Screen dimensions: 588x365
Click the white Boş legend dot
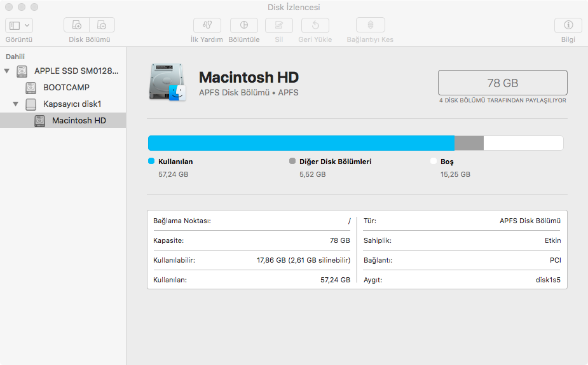click(x=434, y=161)
